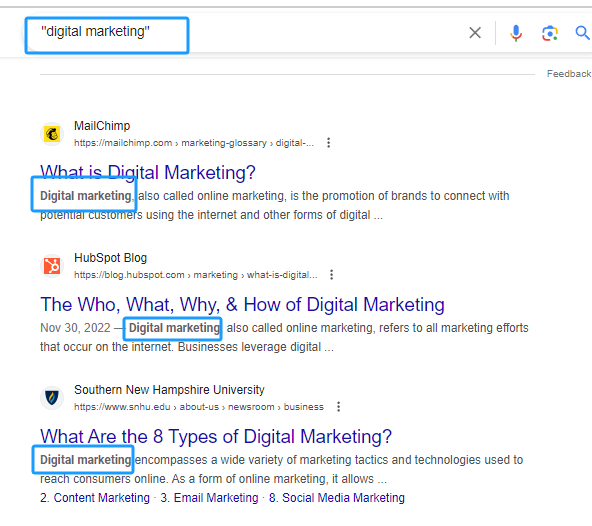Open Google Lens image search icon
The image size is (592, 526).
click(550, 33)
